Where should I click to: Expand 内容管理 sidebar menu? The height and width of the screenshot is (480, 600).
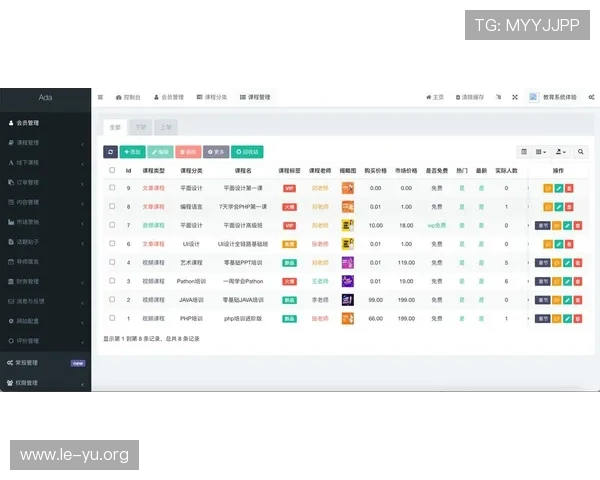(x=46, y=202)
